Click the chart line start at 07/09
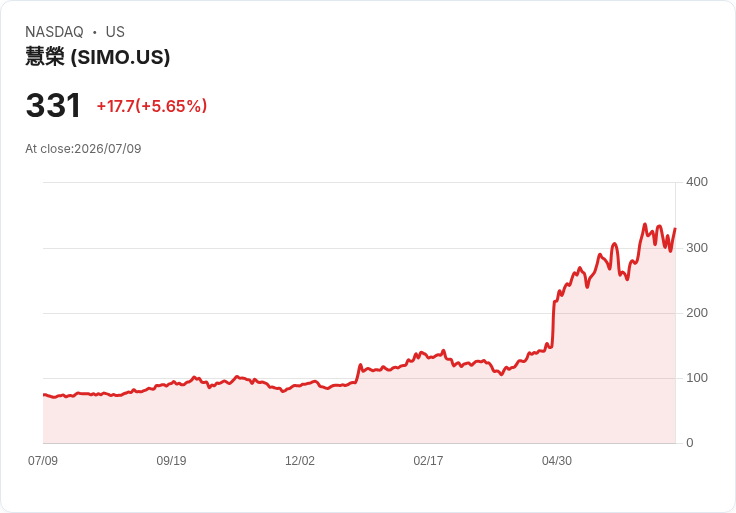736x513 pixels. coord(44,395)
